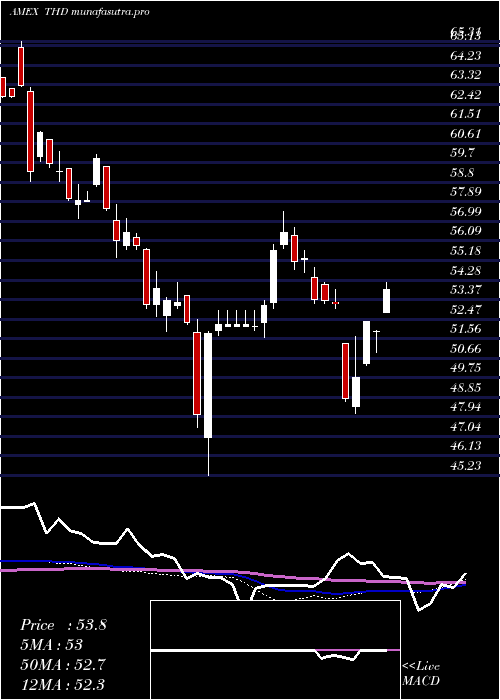Click the 56.09 price axis label

[466, 231]
